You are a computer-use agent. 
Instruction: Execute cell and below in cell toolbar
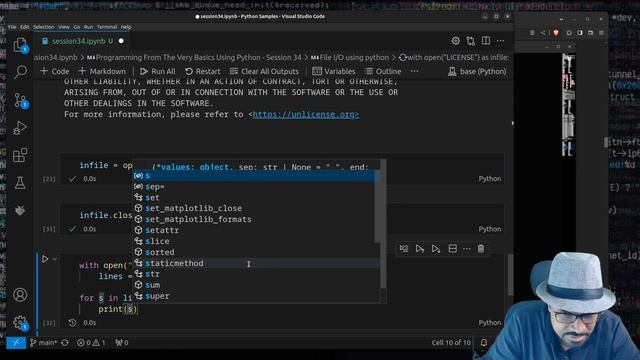click(x=436, y=249)
